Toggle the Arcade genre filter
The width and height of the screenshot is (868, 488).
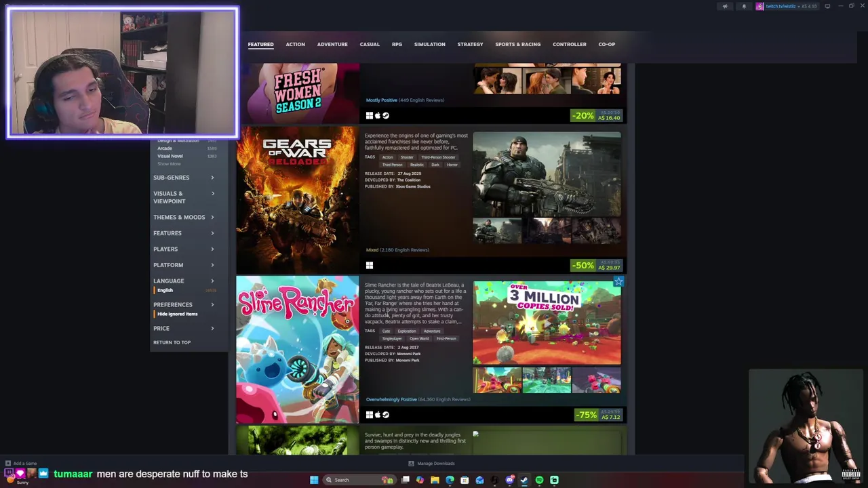(x=186, y=148)
